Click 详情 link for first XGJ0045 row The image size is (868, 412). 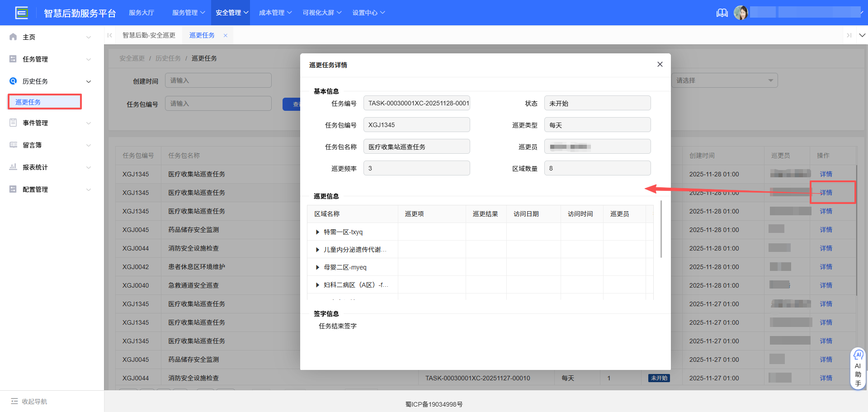point(826,230)
